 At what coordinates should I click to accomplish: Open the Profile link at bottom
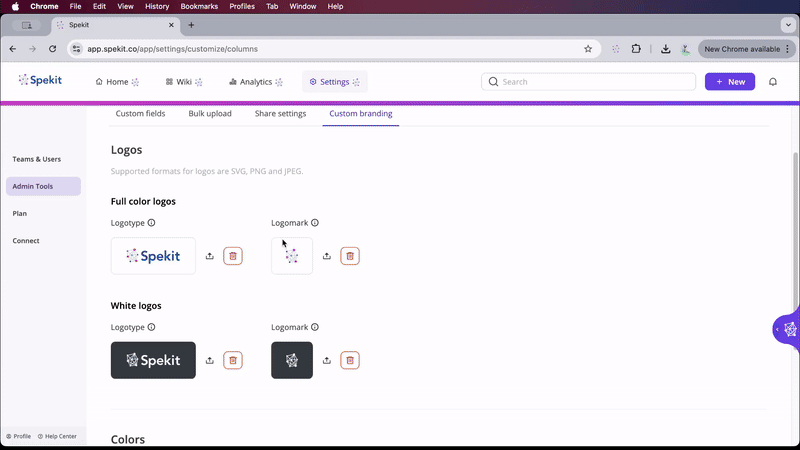point(18,436)
